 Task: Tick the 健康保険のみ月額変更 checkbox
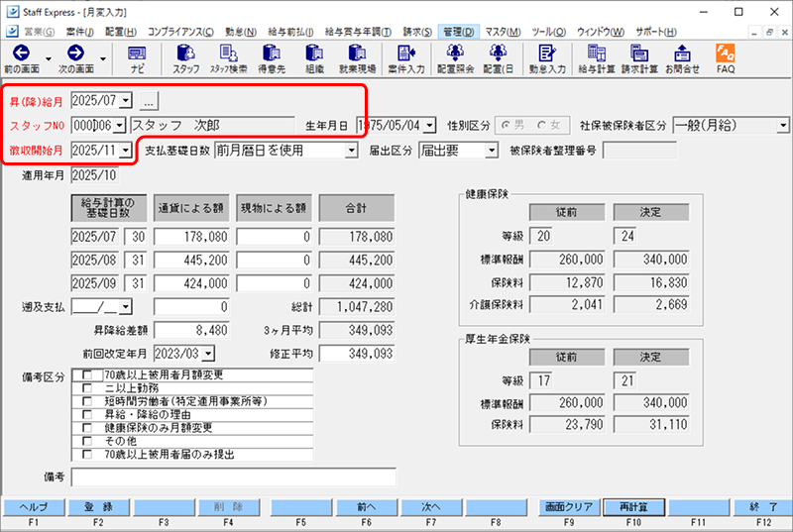pos(87,428)
